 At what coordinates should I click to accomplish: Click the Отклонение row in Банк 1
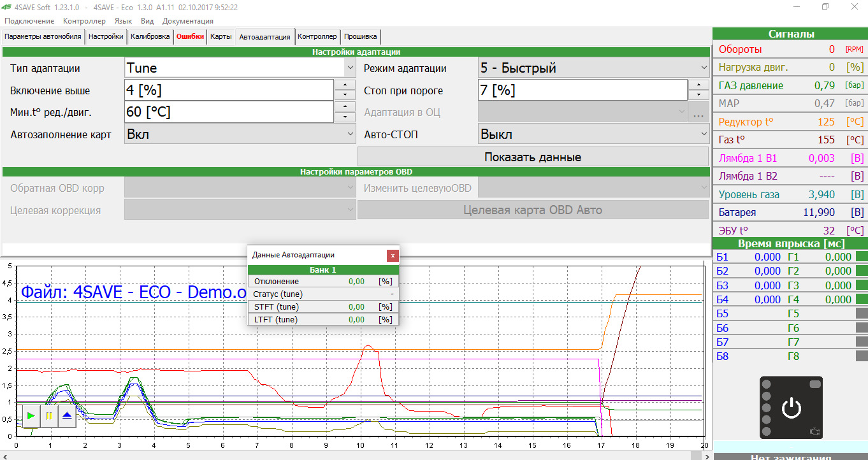point(323,281)
